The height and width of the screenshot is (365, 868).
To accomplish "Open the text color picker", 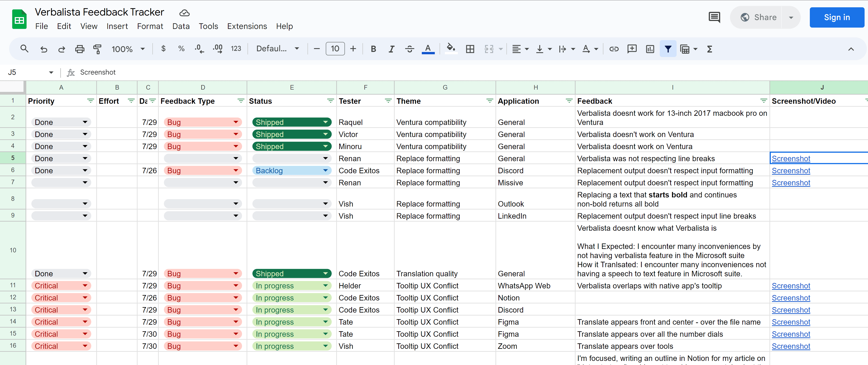I will [428, 49].
